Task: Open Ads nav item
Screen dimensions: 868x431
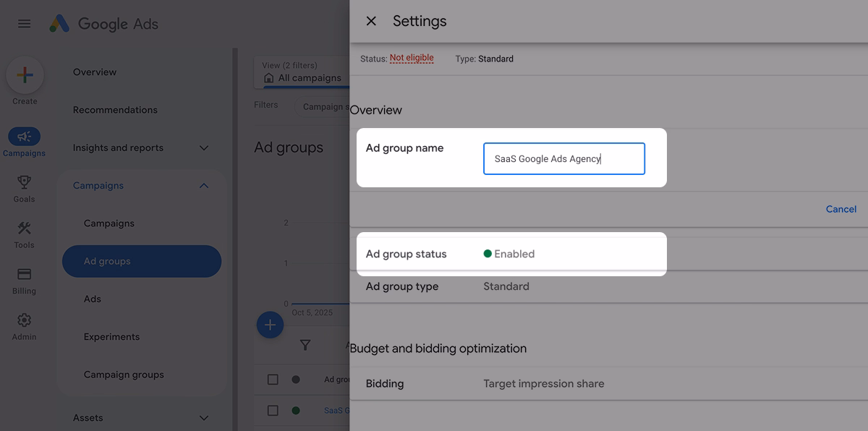Action: 93,299
